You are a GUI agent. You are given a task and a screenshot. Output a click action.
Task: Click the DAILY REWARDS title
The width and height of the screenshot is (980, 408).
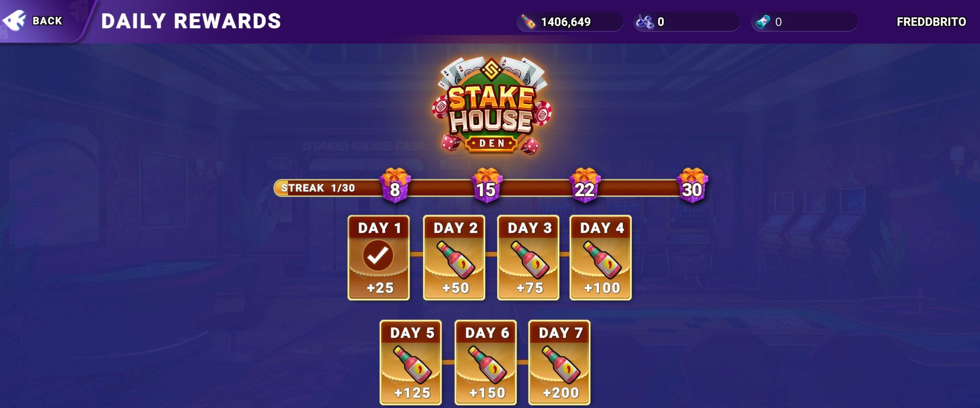pos(191,21)
